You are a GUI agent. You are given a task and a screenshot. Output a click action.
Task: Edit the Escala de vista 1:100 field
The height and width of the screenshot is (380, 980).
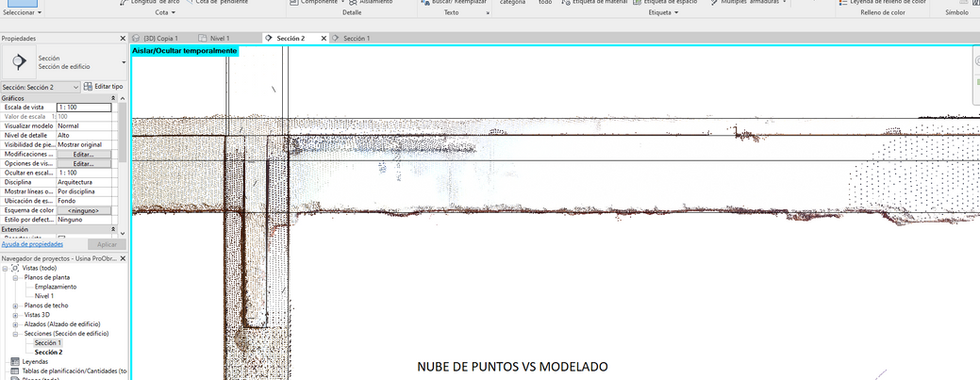pos(84,108)
